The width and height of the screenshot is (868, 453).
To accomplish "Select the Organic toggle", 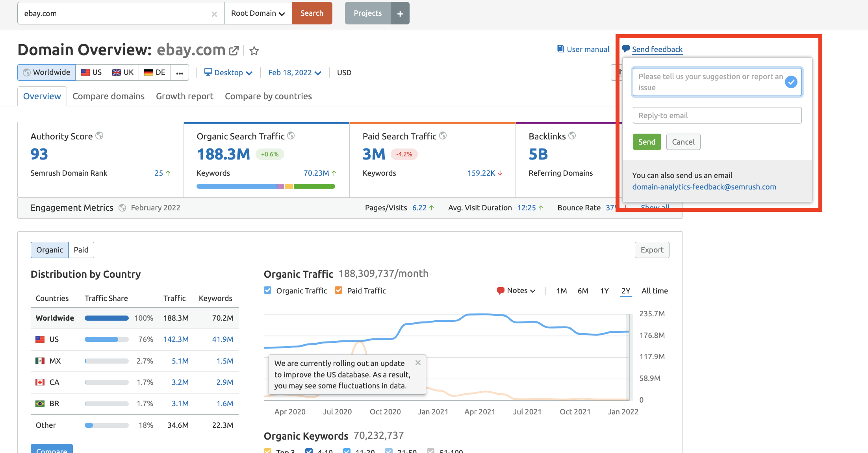I will click(x=50, y=250).
